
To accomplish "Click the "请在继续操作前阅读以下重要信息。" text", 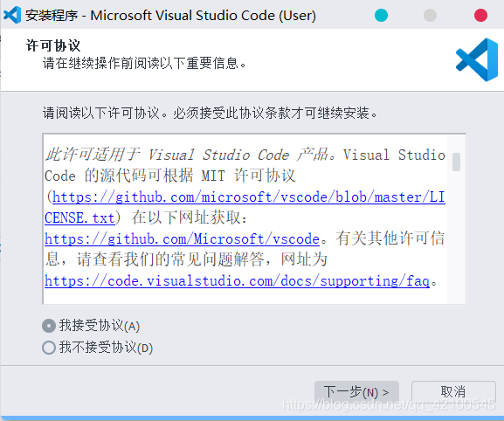I will point(144,63).
